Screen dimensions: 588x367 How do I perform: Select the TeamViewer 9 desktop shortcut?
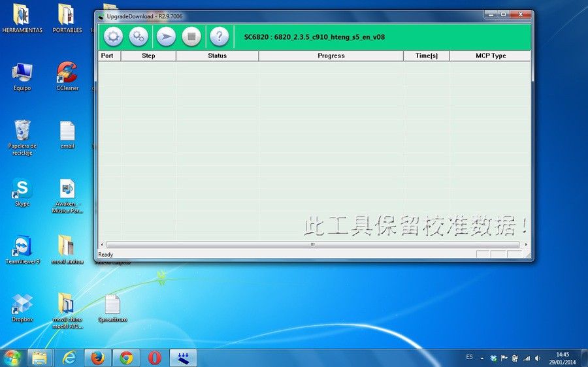point(22,250)
